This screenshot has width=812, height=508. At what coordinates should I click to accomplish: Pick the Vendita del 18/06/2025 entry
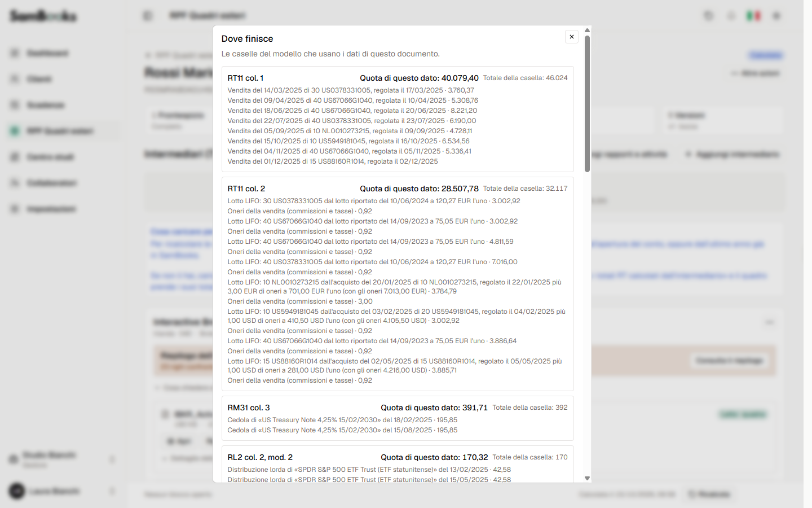coord(352,111)
